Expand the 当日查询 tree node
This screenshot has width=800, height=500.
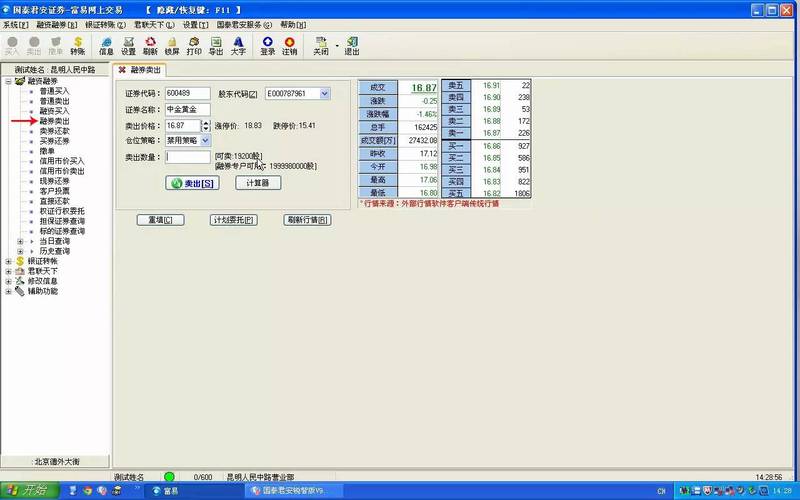point(20,241)
